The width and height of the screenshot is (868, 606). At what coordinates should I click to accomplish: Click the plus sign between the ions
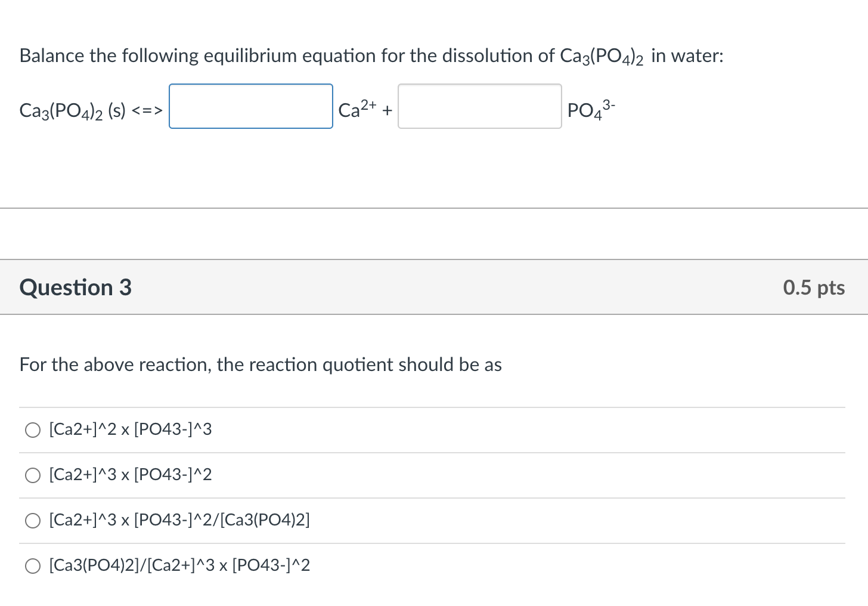387,110
